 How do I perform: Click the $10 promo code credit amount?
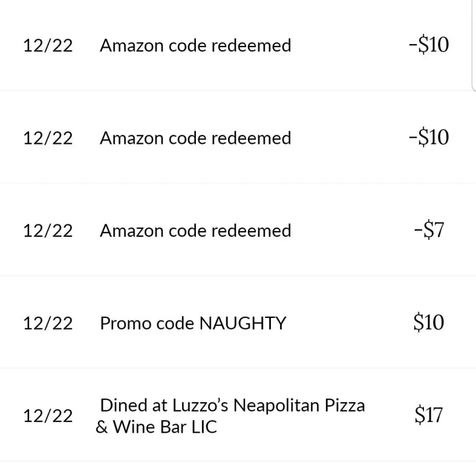(428, 322)
